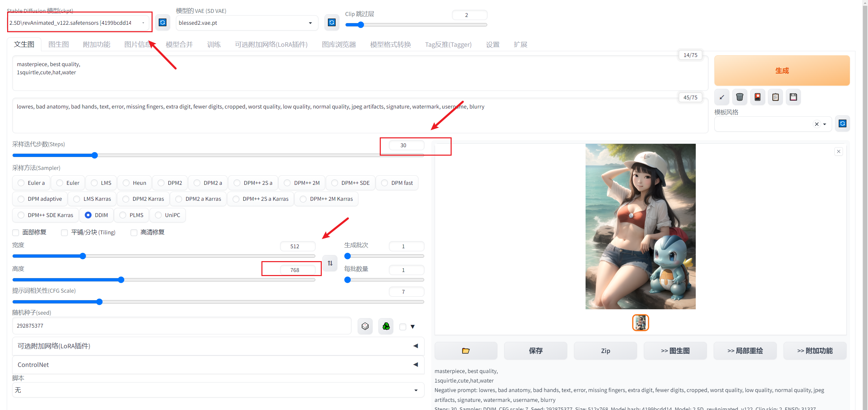Viewport: 868px width, 410px height.
Task: Open the SD VAE dropdown
Action: point(247,23)
